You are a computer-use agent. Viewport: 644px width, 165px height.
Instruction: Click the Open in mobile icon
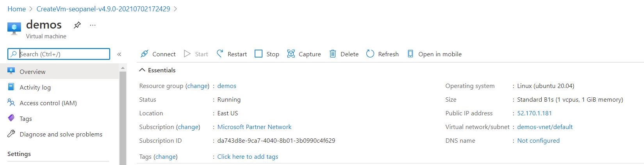click(410, 54)
